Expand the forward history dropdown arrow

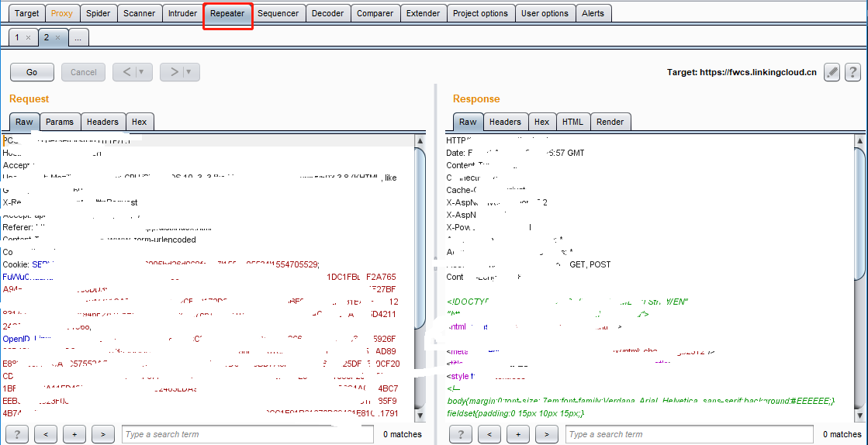tap(189, 72)
